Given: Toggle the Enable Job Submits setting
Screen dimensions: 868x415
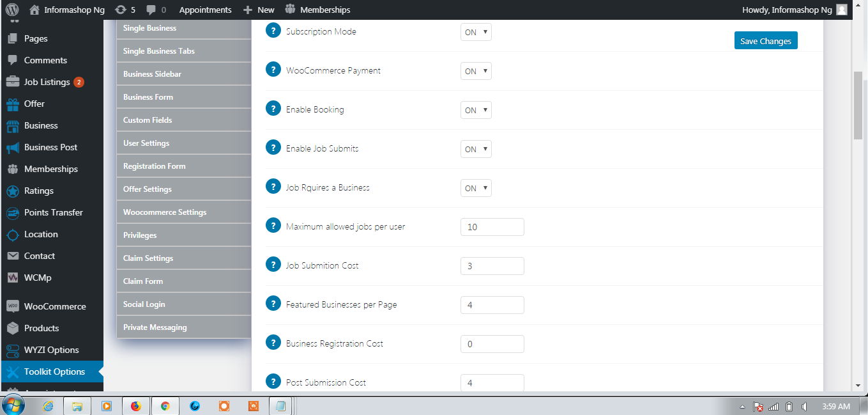Looking at the screenshot, I should (x=475, y=148).
